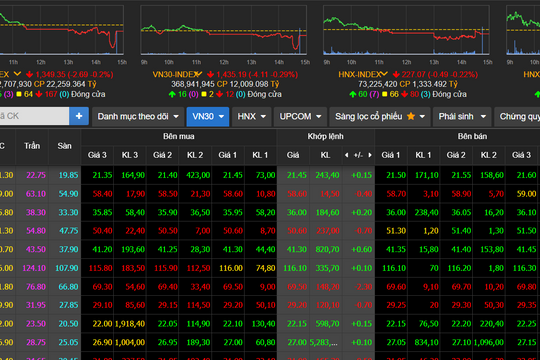Click price change -0.40

tap(363, 194)
